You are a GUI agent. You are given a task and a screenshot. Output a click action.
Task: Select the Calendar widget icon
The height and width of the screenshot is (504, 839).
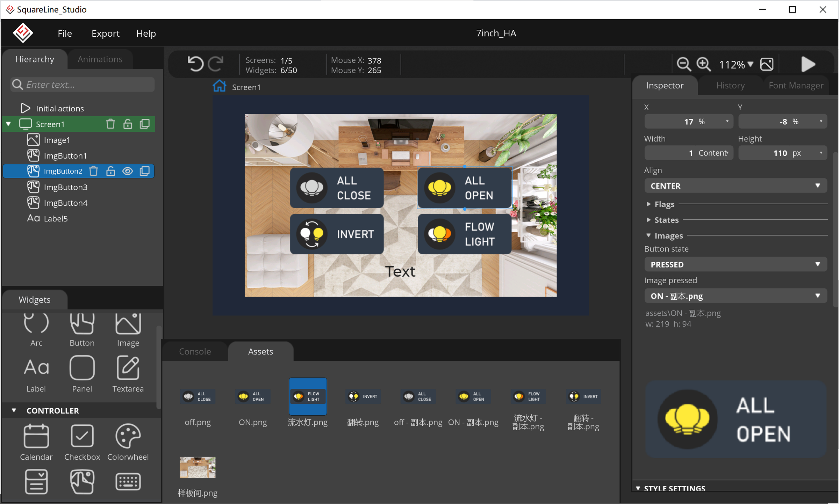tap(36, 436)
